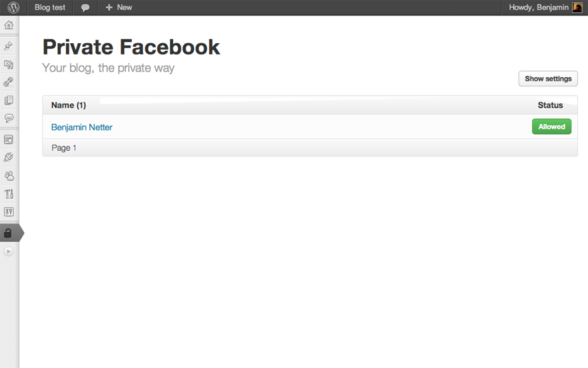
Task: Open the Comments bubble in sidebar
Action: coord(9,118)
